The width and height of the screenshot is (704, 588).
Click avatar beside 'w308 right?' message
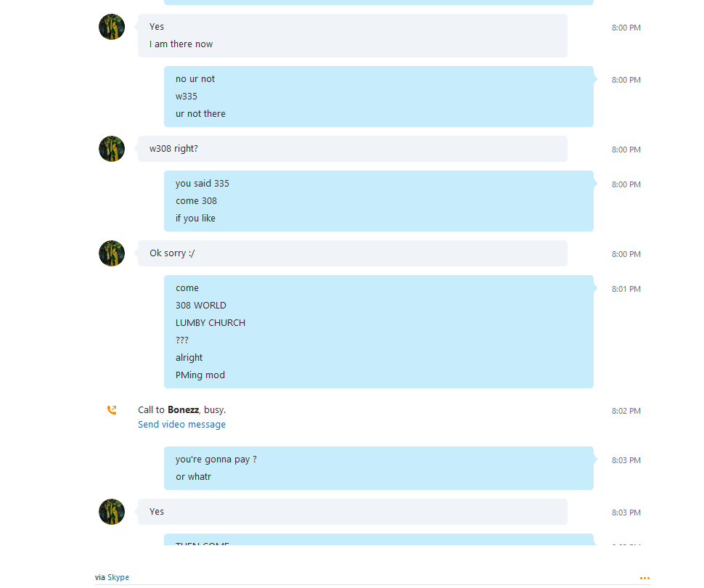tap(112, 149)
